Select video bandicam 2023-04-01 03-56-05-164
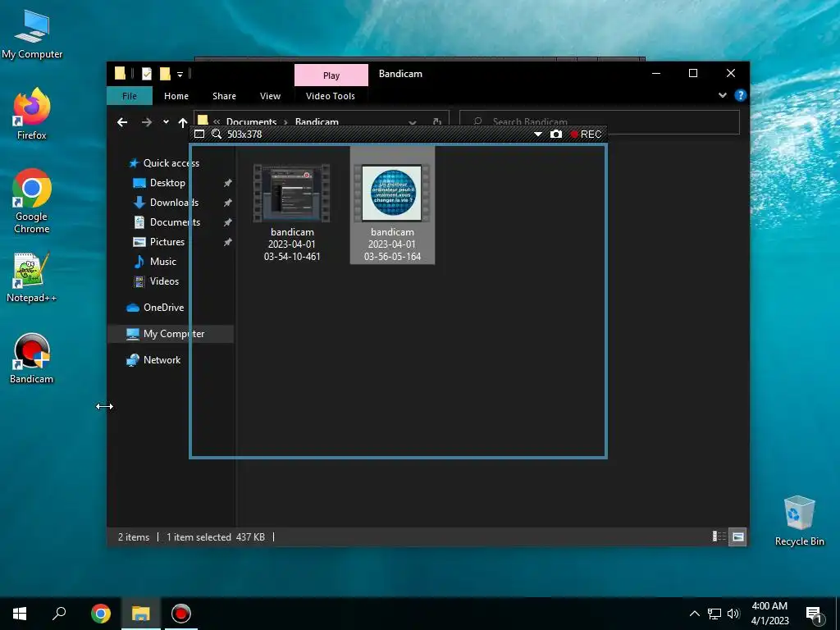The image size is (840, 630). point(392,206)
